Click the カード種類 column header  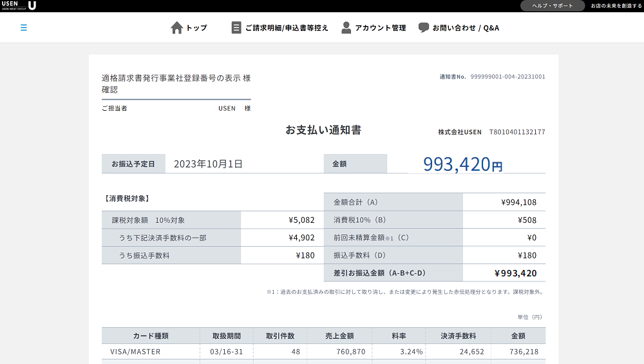click(x=151, y=336)
